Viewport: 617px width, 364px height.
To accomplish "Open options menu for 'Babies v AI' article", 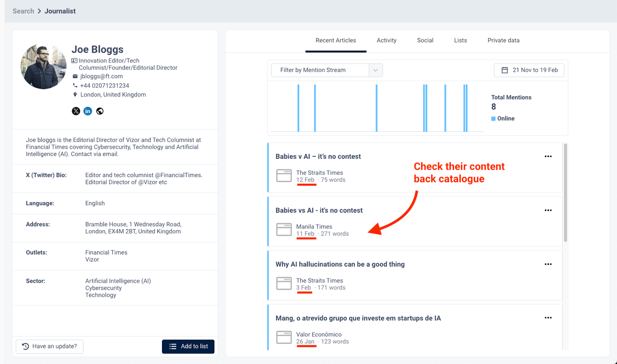I will [x=548, y=156].
